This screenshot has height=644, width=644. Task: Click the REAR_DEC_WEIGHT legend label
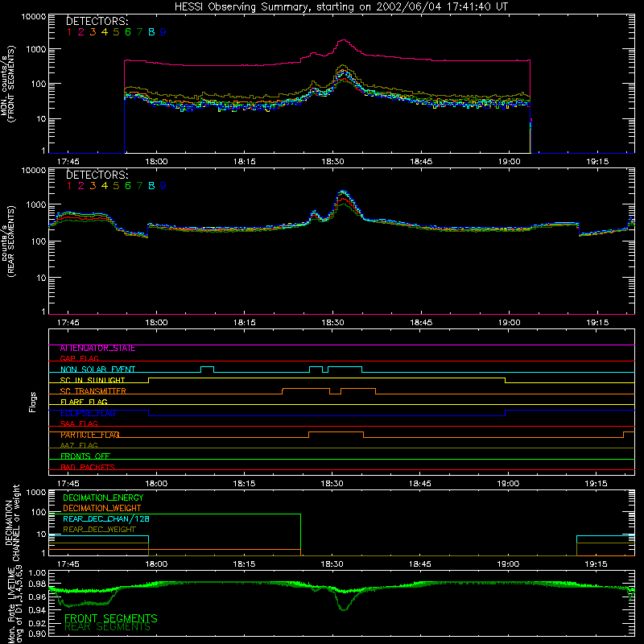(x=99, y=530)
